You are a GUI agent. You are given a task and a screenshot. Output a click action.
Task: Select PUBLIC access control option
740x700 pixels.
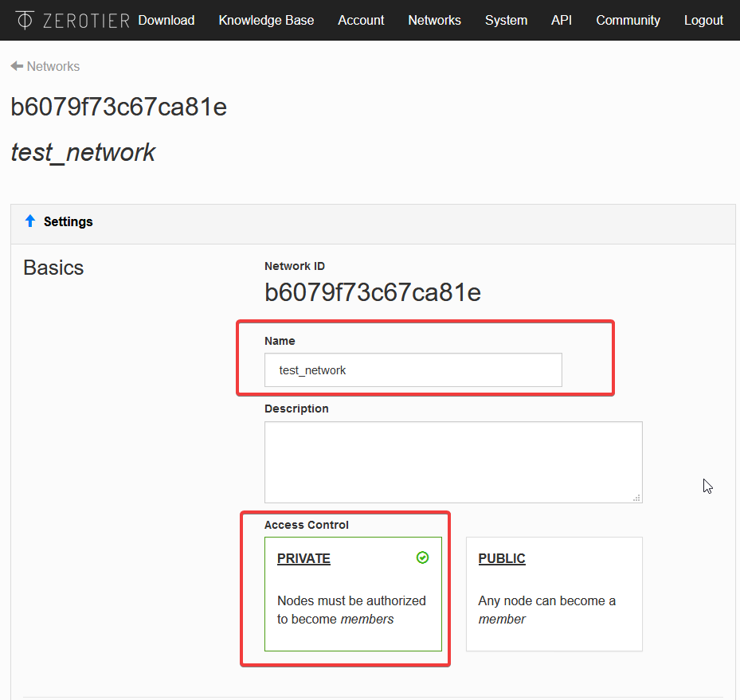point(554,594)
